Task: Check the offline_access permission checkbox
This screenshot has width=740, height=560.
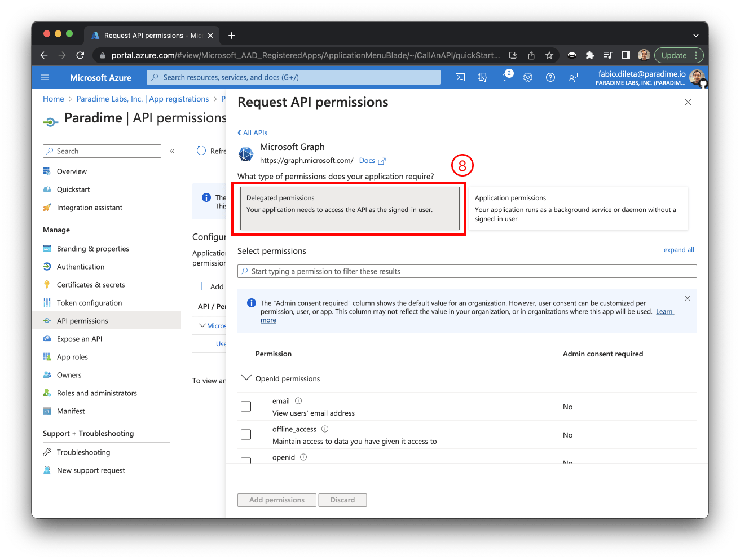Action: coord(246,435)
